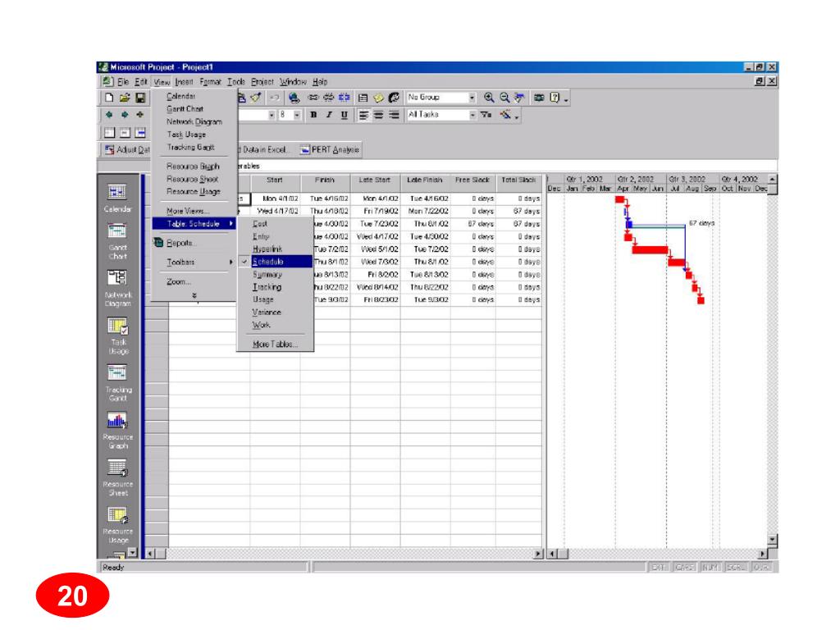
Task: Open the font size 8 dropdown
Action: tap(297, 115)
